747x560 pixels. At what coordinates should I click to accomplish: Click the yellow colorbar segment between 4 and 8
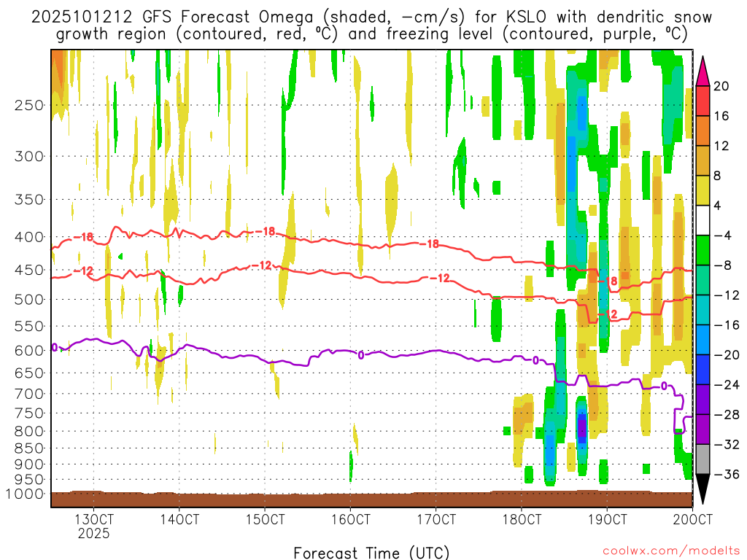[703, 190]
